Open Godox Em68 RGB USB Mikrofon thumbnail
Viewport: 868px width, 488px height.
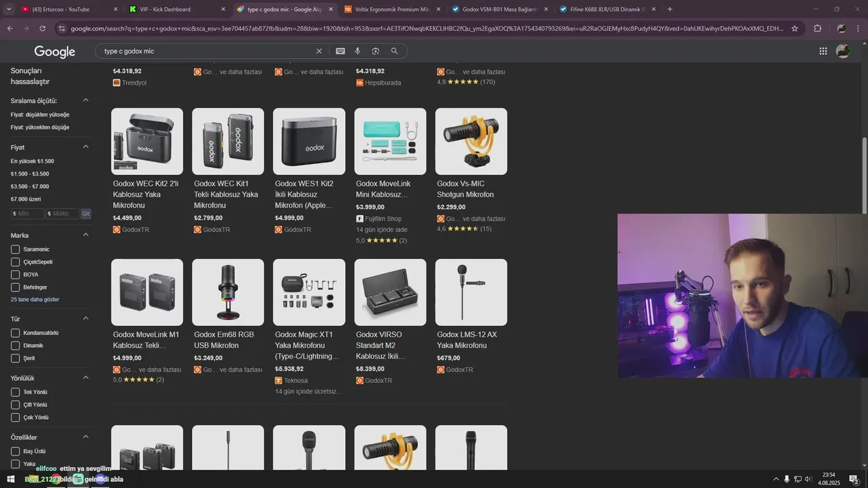[228, 292]
